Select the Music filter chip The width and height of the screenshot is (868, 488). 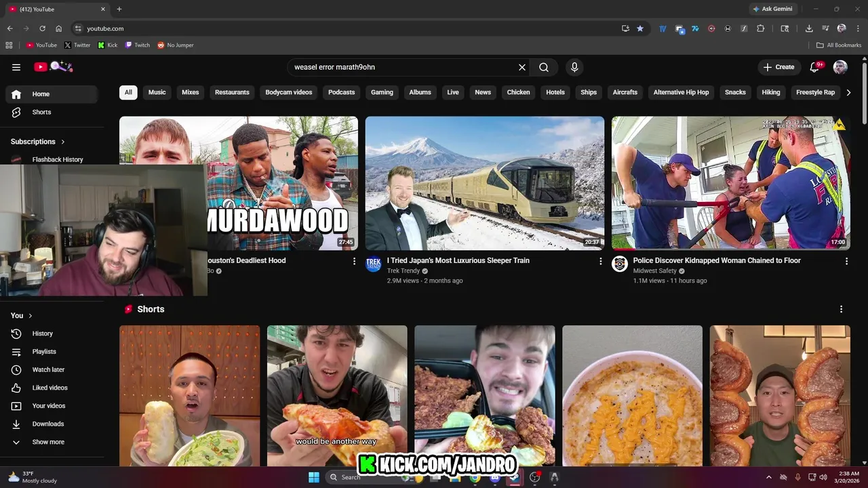(157, 92)
